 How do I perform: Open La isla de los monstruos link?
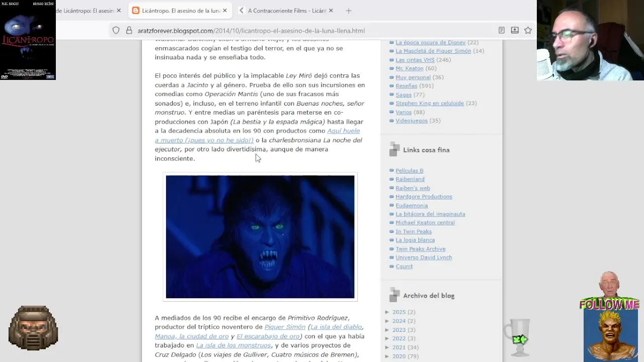233,345
